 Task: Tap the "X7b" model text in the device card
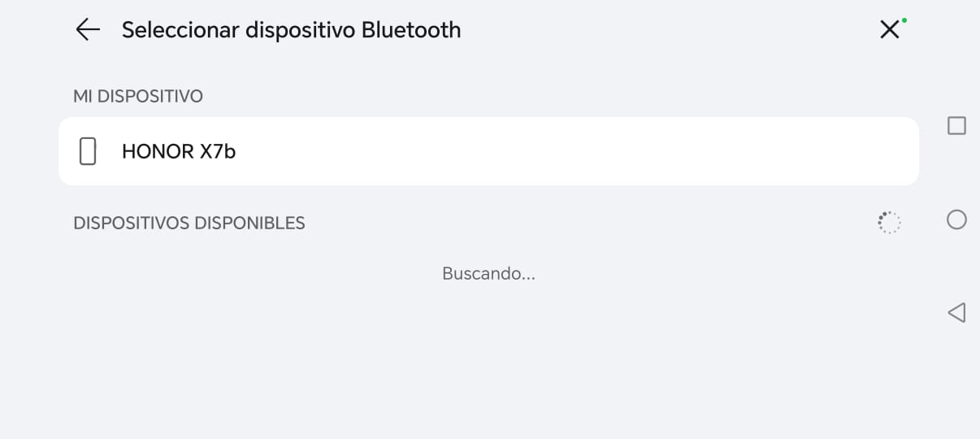coord(218,151)
